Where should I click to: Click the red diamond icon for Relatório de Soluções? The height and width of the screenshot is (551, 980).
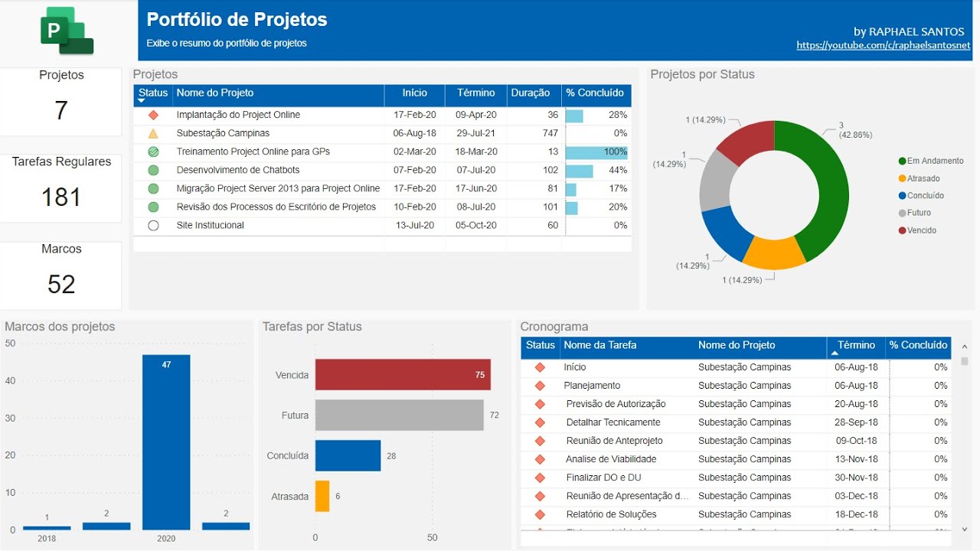click(x=540, y=514)
